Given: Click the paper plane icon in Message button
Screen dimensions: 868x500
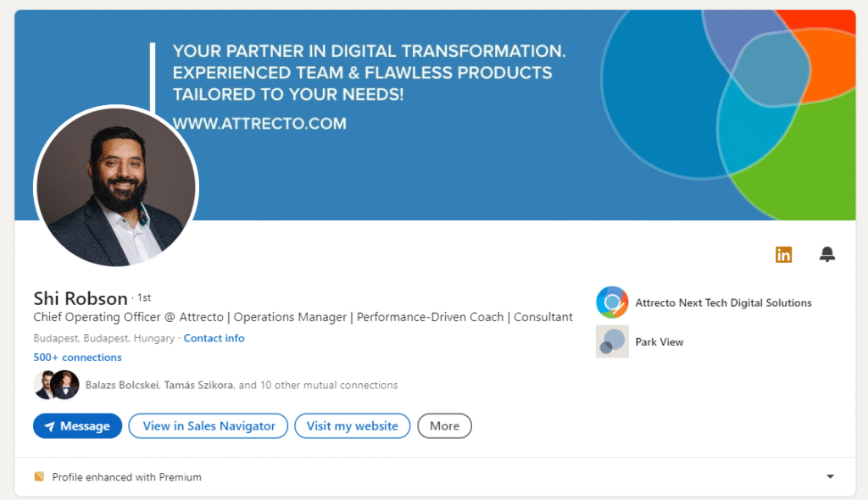Looking at the screenshot, I should [x=50, y=426].
